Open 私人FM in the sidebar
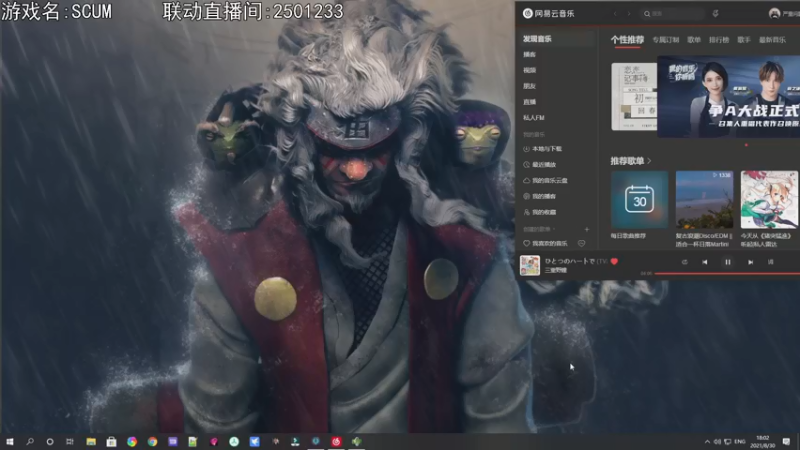The image size is (800, 450). tap(534, 118)
